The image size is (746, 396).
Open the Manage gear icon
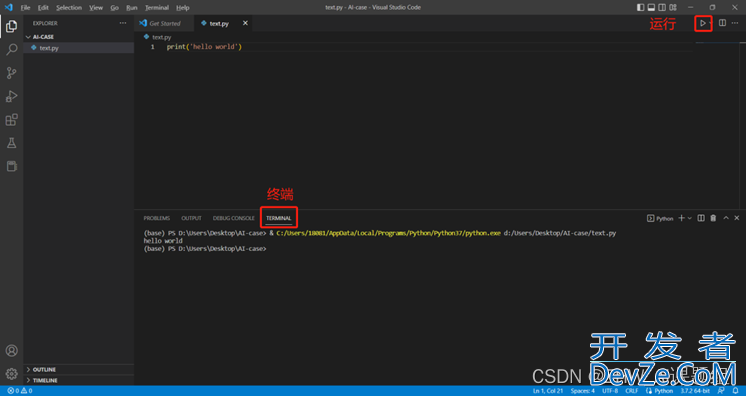[11, 374]
